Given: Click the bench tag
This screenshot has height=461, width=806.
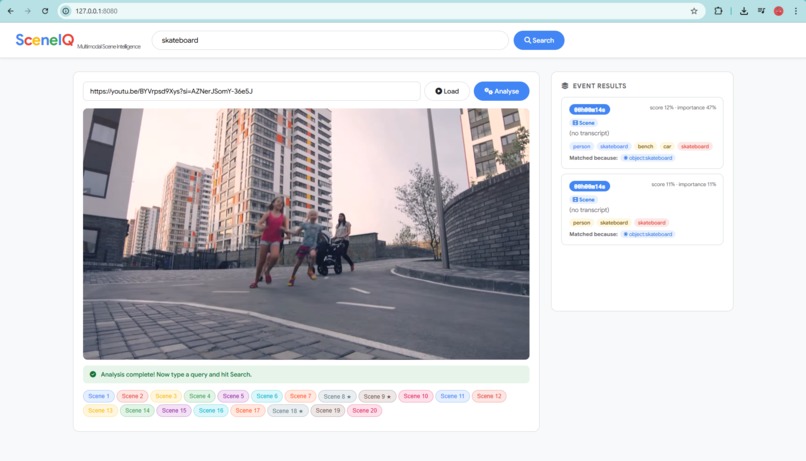Looking at the screenshot, I should pyautogui.click(x=645, y=146).
